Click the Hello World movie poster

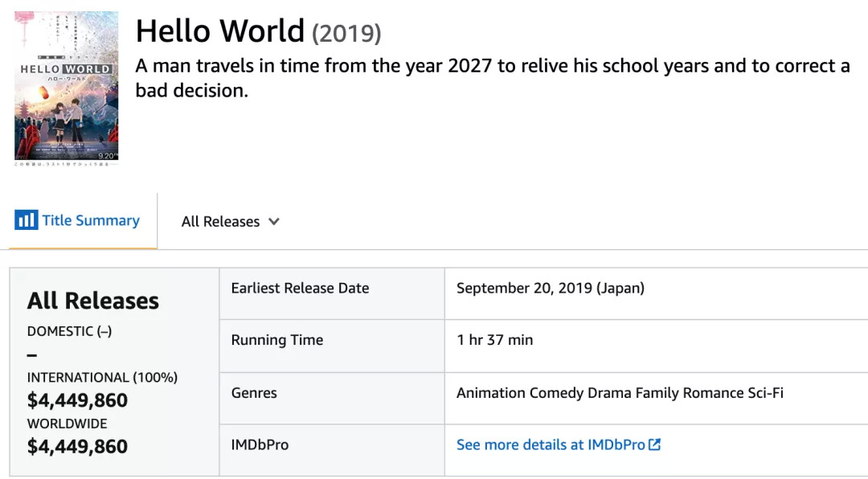(66, 86)
